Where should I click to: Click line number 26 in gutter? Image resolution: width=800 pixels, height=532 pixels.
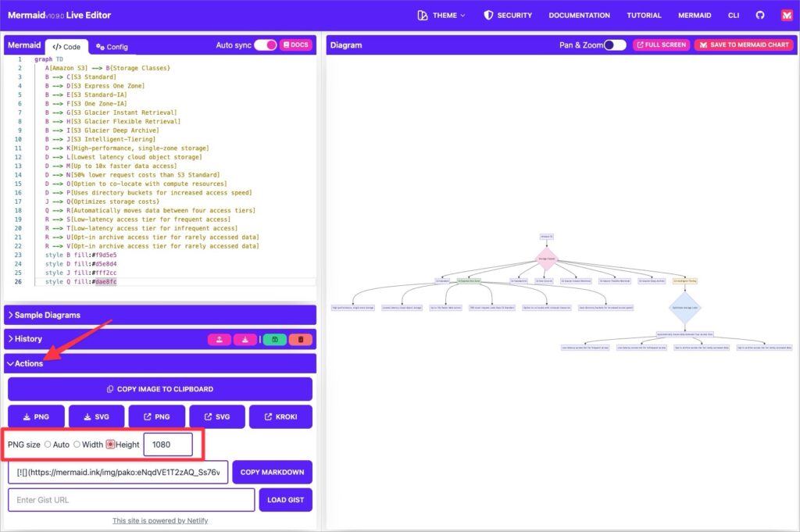pyautogui.click(x=19, y=281)
